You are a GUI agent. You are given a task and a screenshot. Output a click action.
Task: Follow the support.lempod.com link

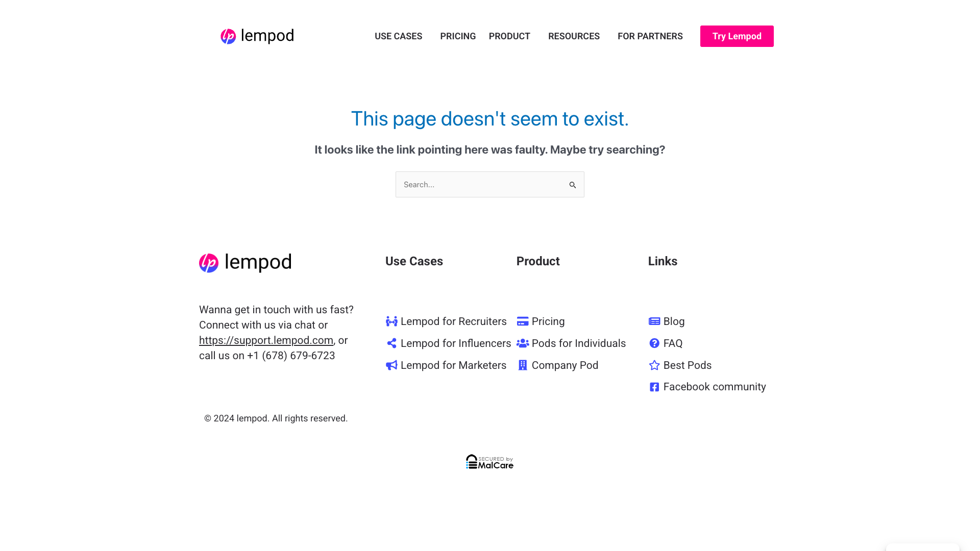tap(265, 340)
